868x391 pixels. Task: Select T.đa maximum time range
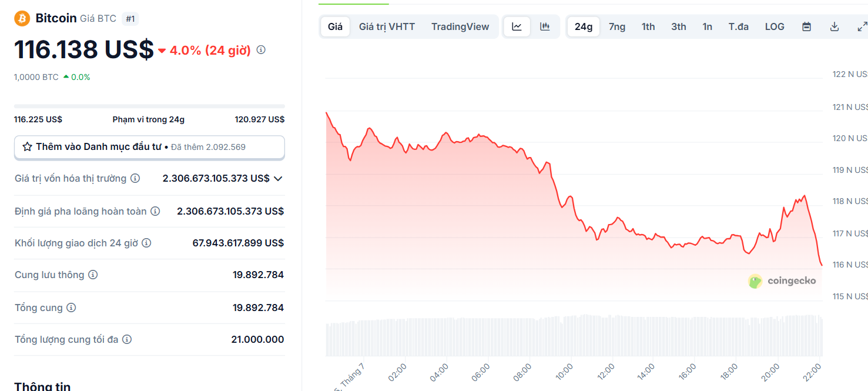pyautogui.click(x=739, y=26)
